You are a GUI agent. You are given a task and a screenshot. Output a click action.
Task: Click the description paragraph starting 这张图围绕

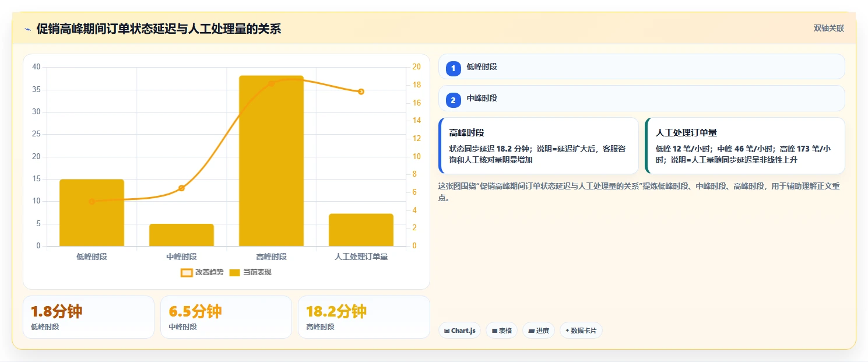639,192
